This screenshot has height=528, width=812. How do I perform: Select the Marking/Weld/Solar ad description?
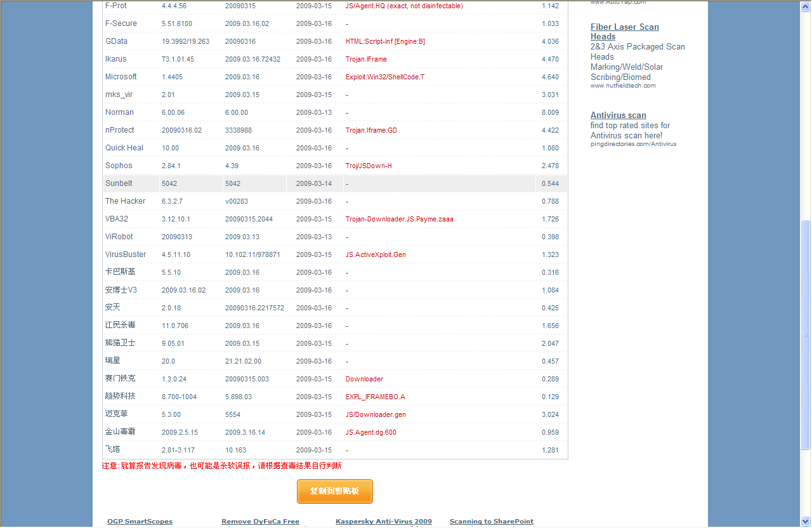pyautogui.click(x=627, y=67)
